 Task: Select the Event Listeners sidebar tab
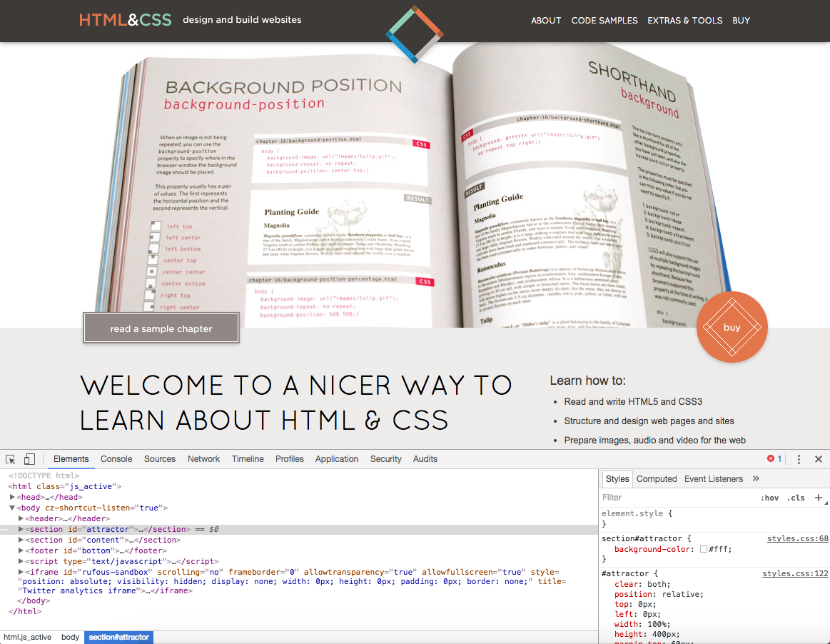point(714,479)
